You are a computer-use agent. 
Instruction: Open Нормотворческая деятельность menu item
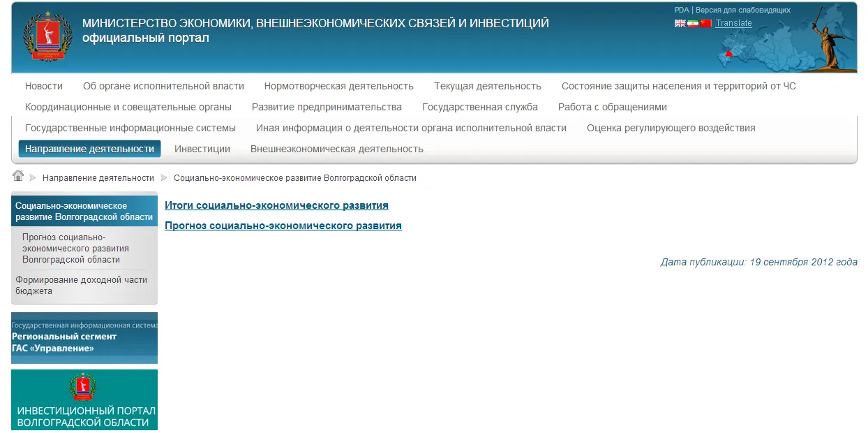(x=339, y=86)
